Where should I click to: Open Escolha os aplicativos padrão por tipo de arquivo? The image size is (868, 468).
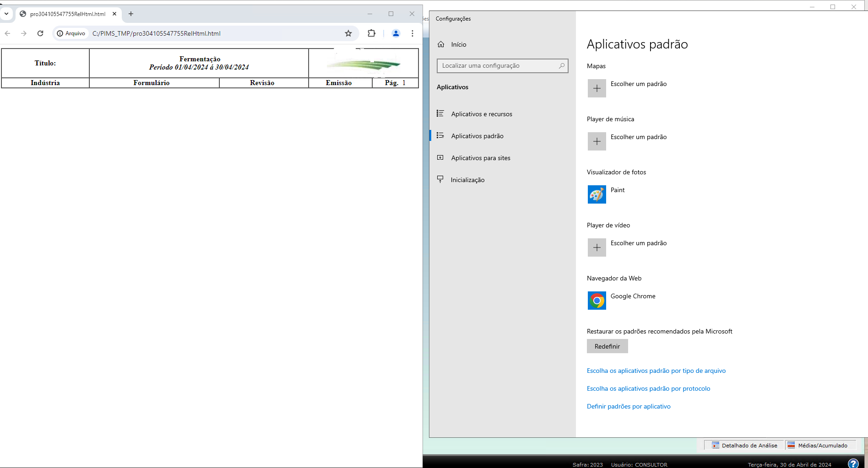(656, 371)
